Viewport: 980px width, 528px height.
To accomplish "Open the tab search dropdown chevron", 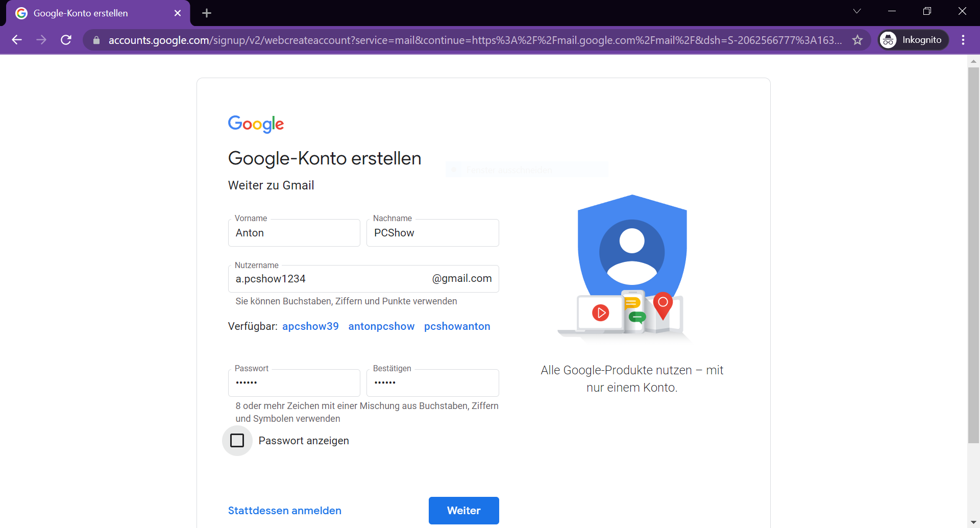I will pyautogui.click(x=857, y=11).
